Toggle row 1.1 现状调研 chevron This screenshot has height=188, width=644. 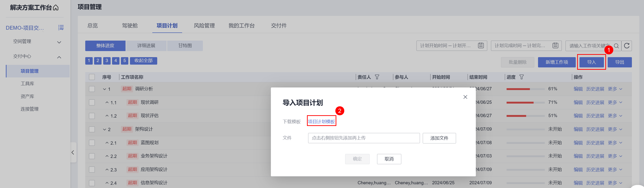(x=107, y=102)
